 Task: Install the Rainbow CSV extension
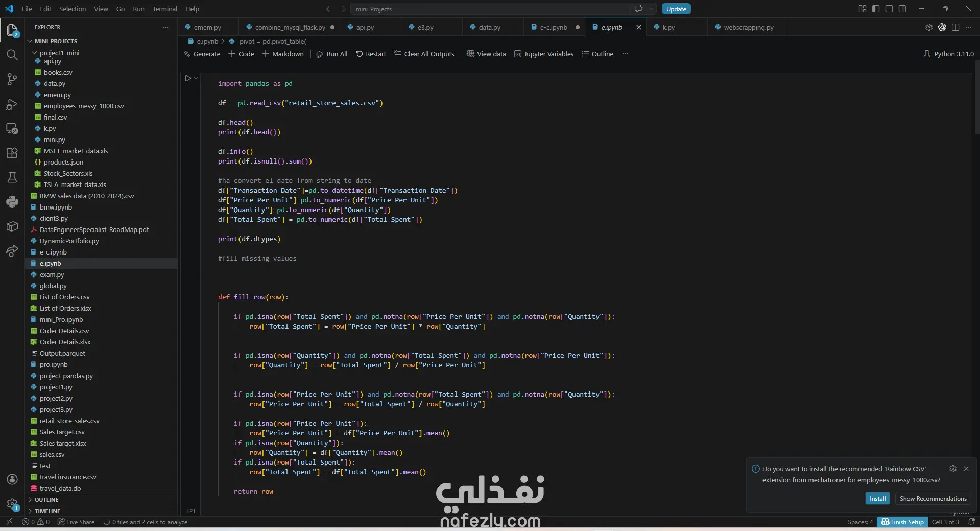[x=877, y=498]
